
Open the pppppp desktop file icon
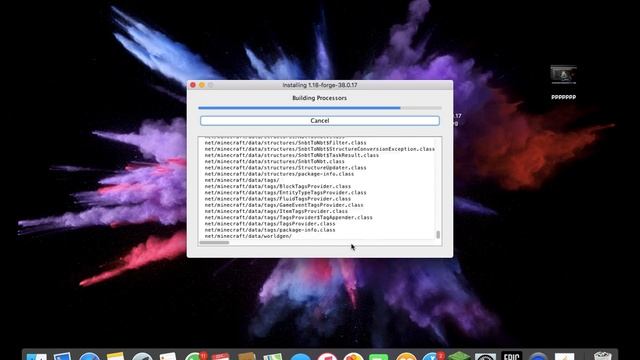(x=563, y=76)
